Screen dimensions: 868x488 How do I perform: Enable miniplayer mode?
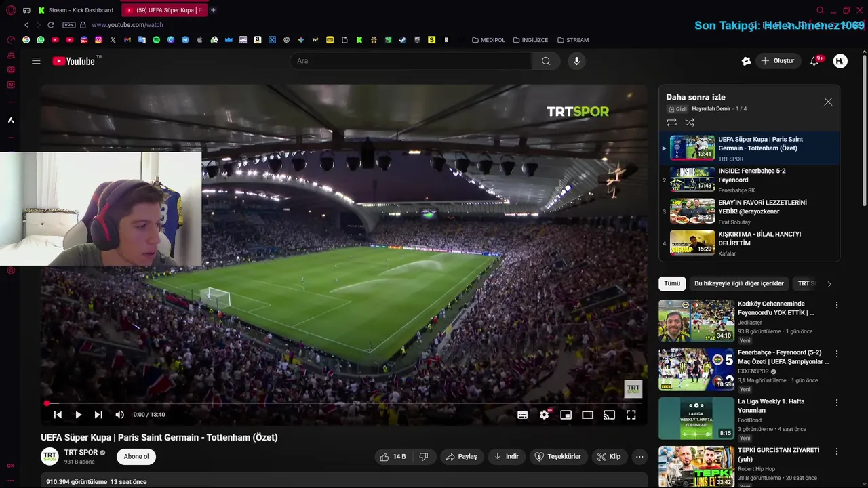tap(566, 415)
